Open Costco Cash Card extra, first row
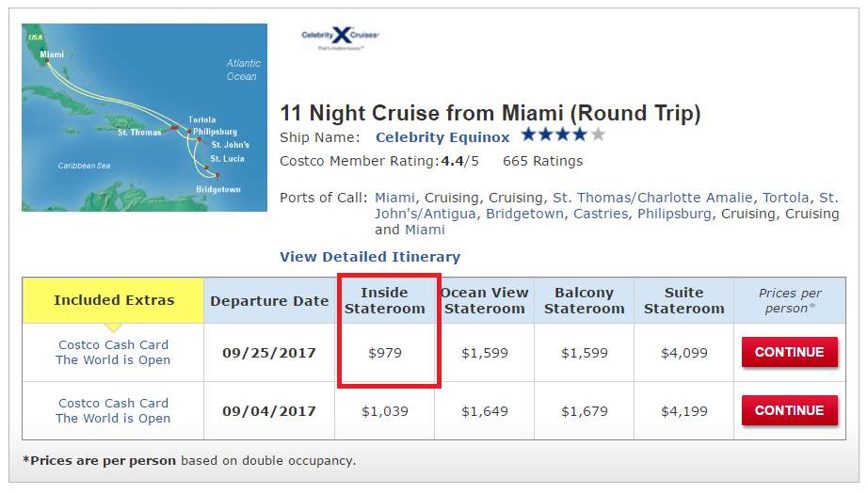Screen dimensions: 868x494 point(113,345)
